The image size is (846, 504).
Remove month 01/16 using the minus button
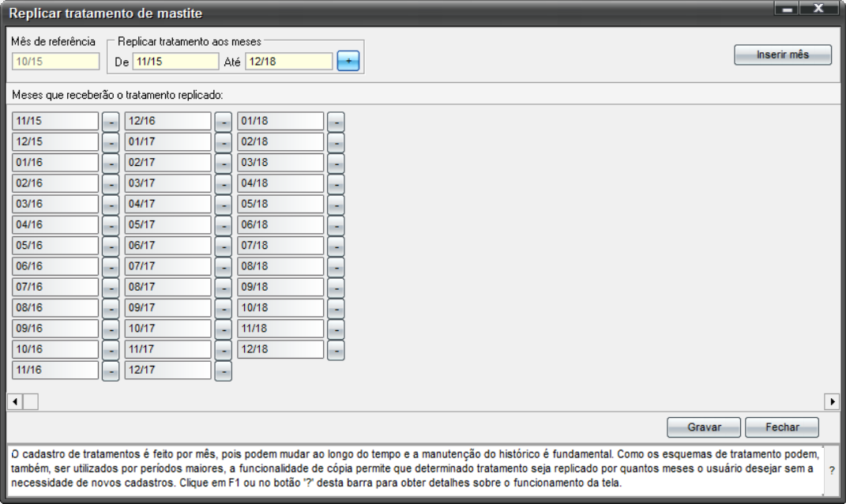111,164
